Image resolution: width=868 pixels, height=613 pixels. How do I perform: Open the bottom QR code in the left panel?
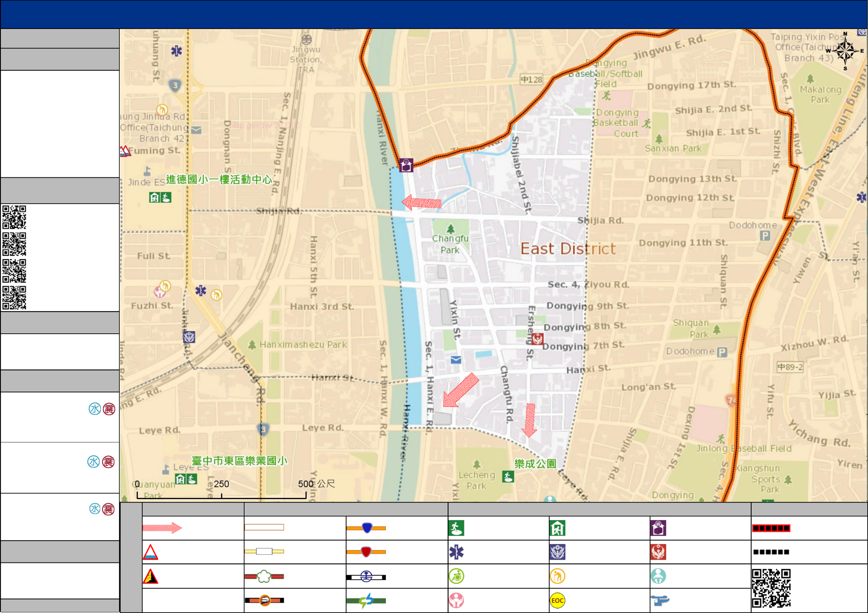coord(14,298)
